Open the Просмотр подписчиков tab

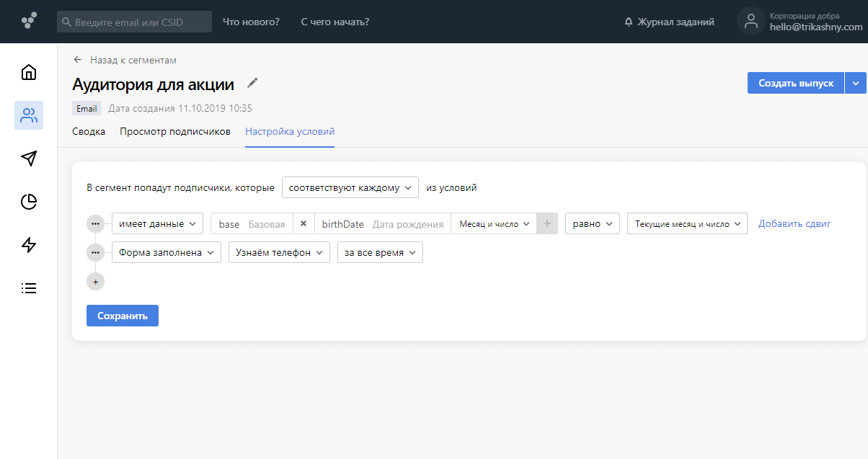(x=176, y=132)
